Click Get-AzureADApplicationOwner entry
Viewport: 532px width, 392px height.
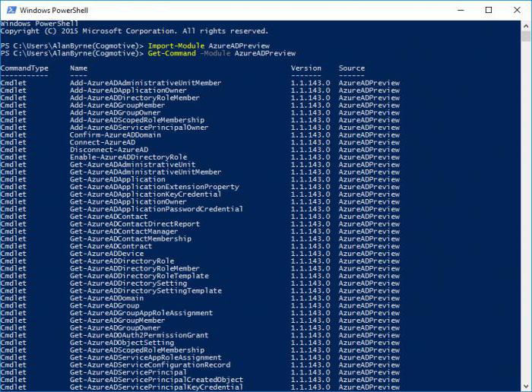128,202
